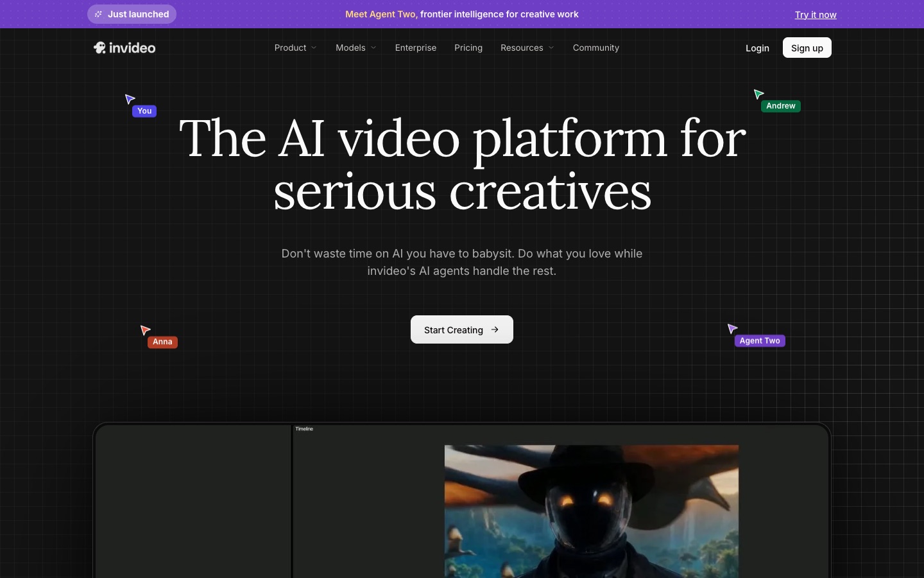Click the invideo logo icon
The width and height of the screenshot is (924, 578).
(x=99, y=48)
